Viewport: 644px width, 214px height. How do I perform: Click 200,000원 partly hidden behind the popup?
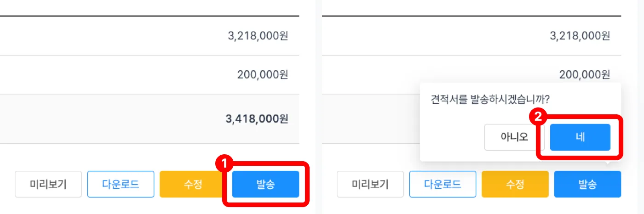585,74
